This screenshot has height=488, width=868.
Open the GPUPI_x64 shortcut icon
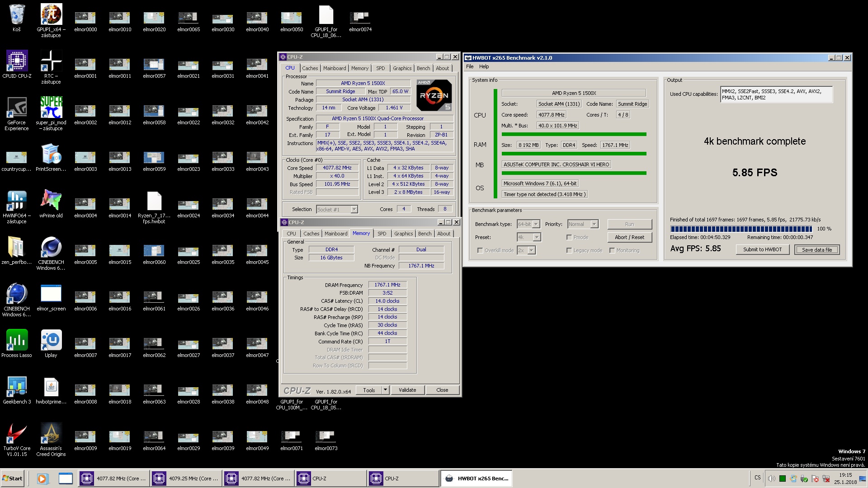[x=51, y=20]
